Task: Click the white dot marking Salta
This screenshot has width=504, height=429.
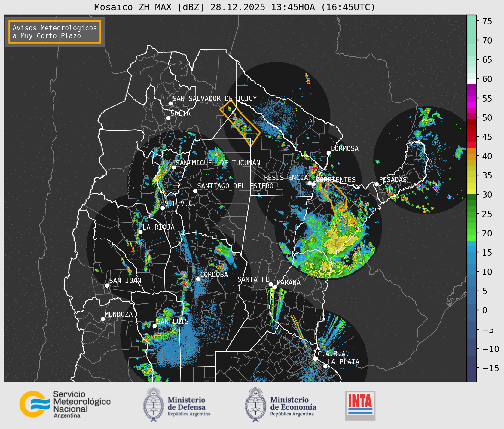Action: click(169, 118)
